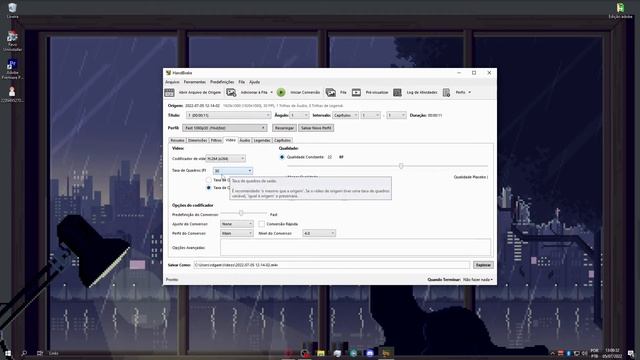The image size is (640, 360).
Task: Click the quality slider handle
Action: coord(401,166)
